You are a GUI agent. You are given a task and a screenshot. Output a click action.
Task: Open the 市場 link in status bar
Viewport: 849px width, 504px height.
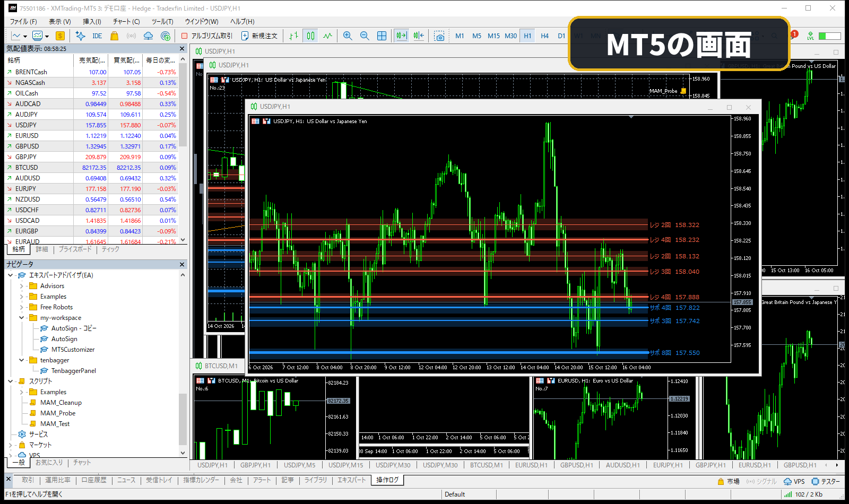729,481
